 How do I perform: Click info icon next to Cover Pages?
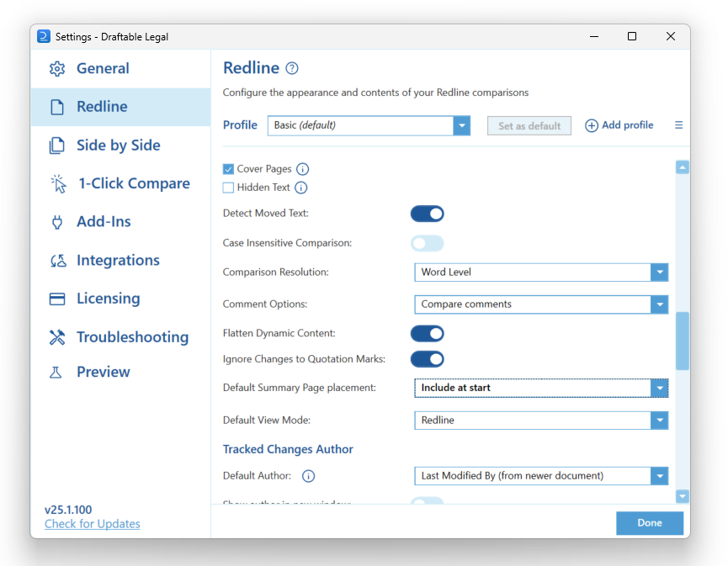(303, 169)
